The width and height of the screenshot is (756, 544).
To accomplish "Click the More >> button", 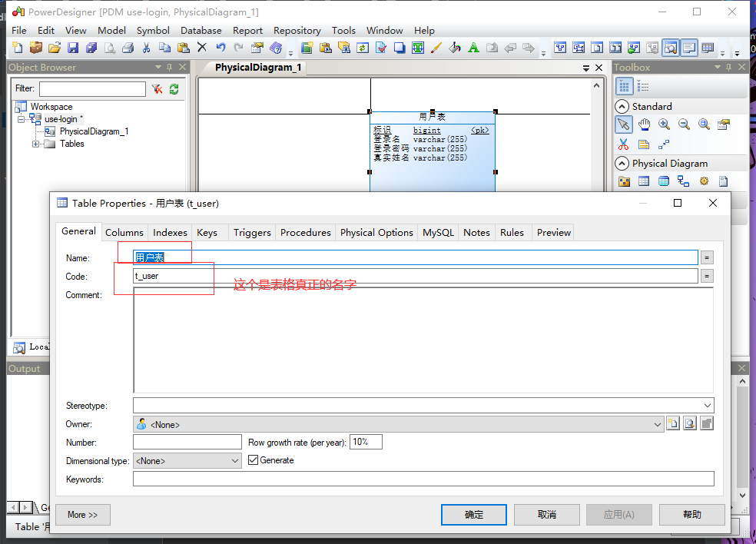I will pos(83,515).
